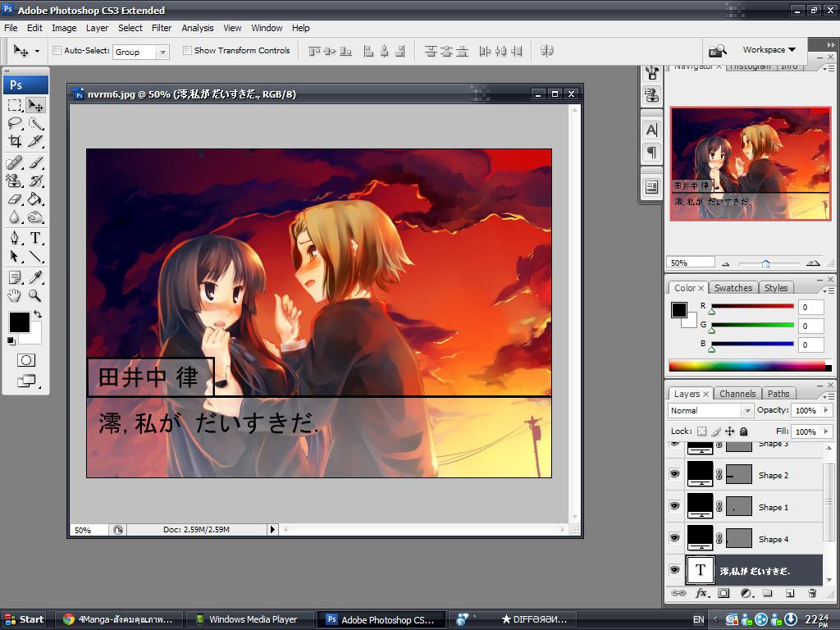Toggle Quick Mask mode

(x=25, y=360)
